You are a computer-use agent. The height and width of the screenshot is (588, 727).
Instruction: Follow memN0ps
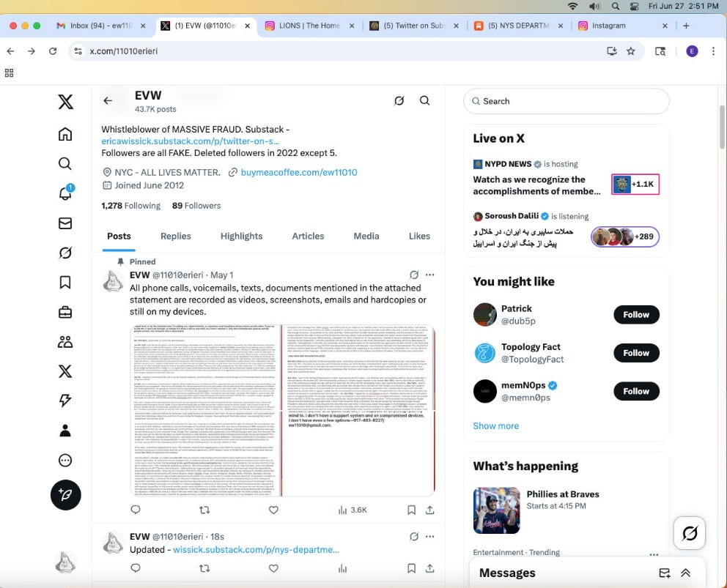636,391
